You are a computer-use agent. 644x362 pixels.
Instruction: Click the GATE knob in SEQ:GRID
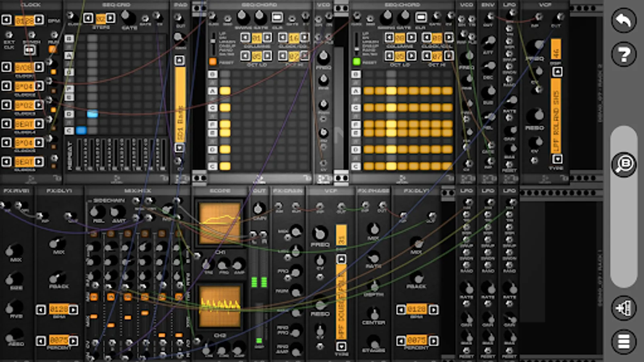pyautogui.click(x=128, y=17)
